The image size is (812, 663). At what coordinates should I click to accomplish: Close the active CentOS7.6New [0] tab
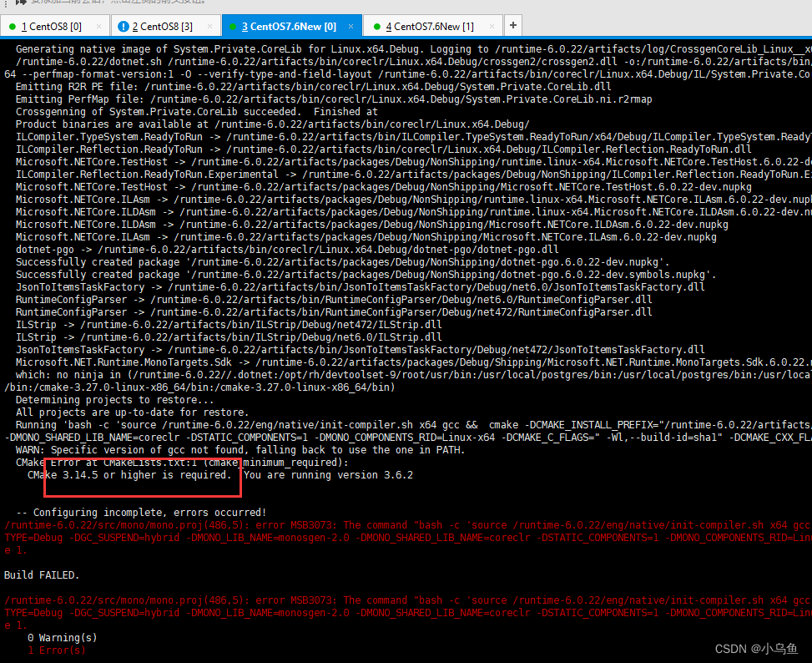click(x=351, y=26)
